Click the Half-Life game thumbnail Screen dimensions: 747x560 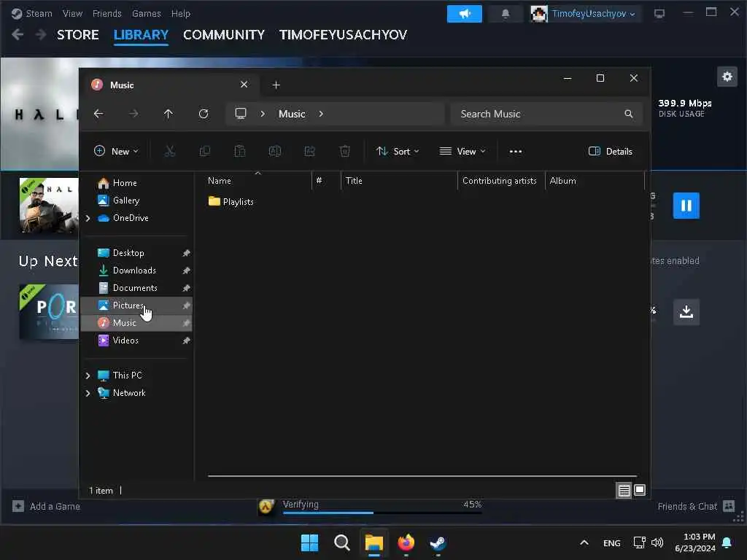click(49, 205)
